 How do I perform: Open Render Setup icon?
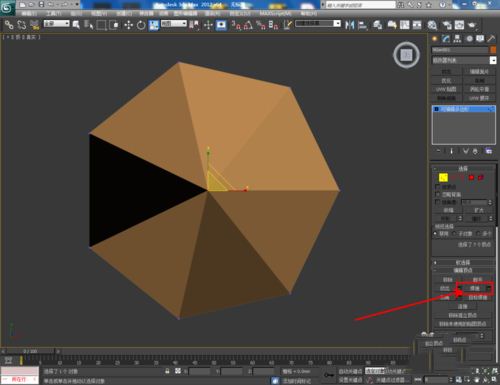point(447,25)
